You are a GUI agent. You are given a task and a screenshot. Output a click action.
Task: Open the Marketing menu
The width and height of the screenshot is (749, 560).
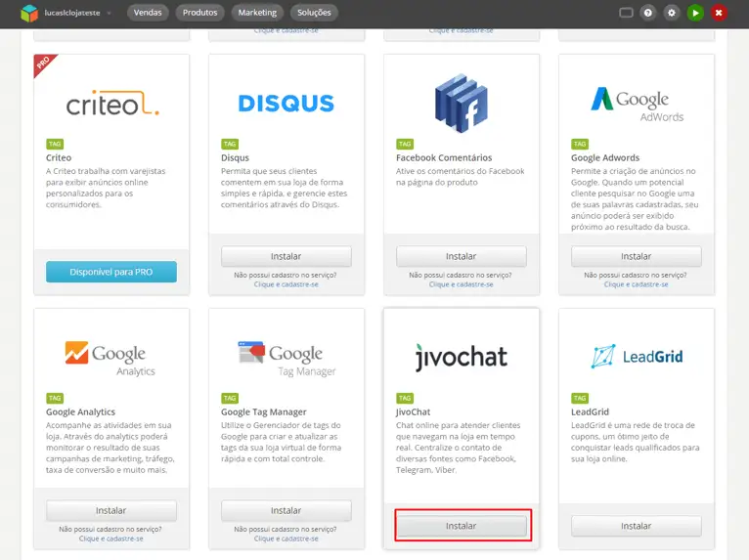tap(258, 13)
